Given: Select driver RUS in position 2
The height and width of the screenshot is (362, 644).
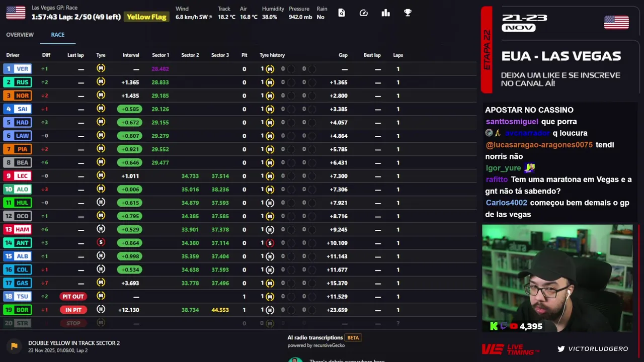Looking at the screenshot, I should [17, 82].
